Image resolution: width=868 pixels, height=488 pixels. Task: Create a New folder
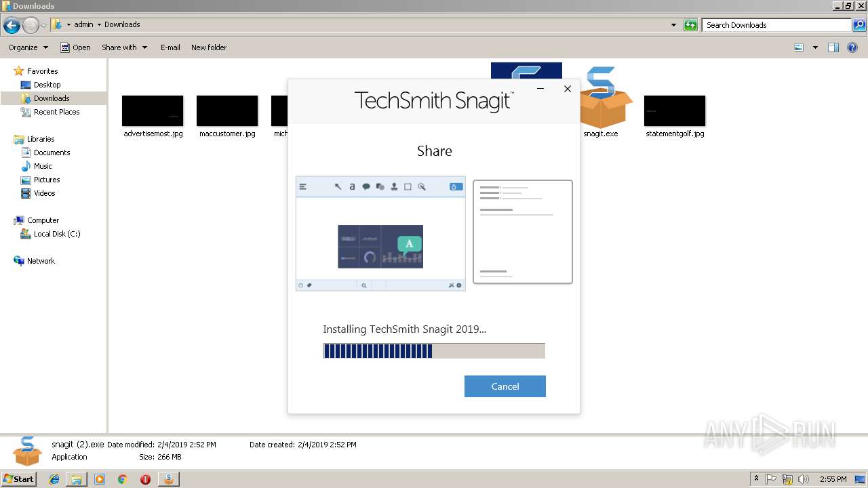click(209, 47)
